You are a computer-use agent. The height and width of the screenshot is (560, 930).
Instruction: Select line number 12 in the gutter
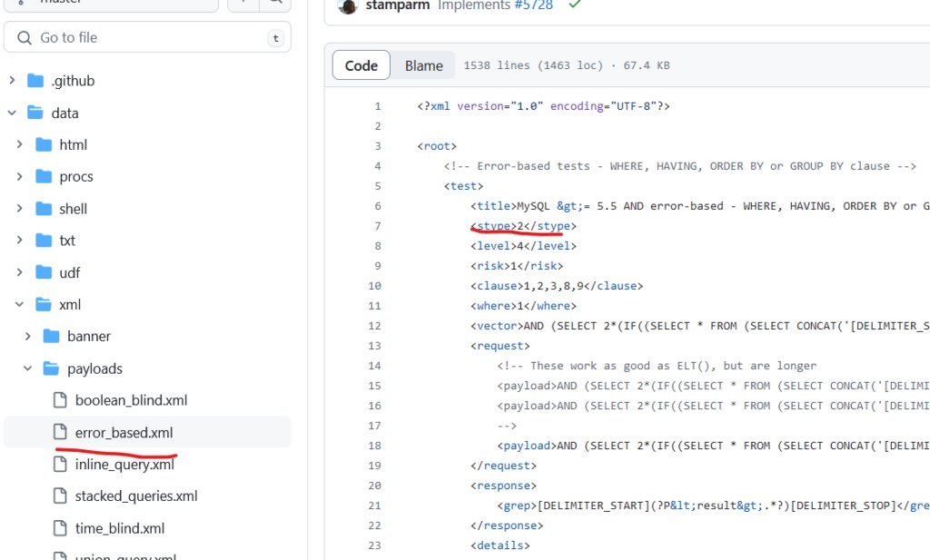coord(374,326)
